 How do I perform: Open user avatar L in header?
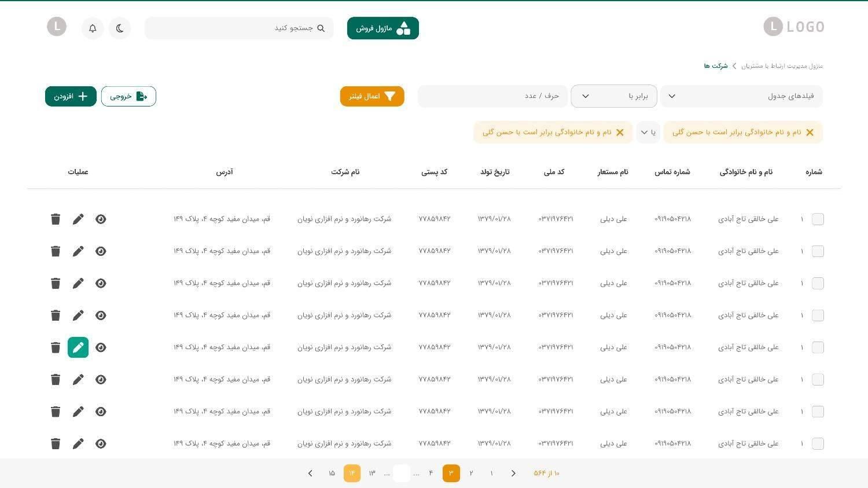(x=57, y=26)
